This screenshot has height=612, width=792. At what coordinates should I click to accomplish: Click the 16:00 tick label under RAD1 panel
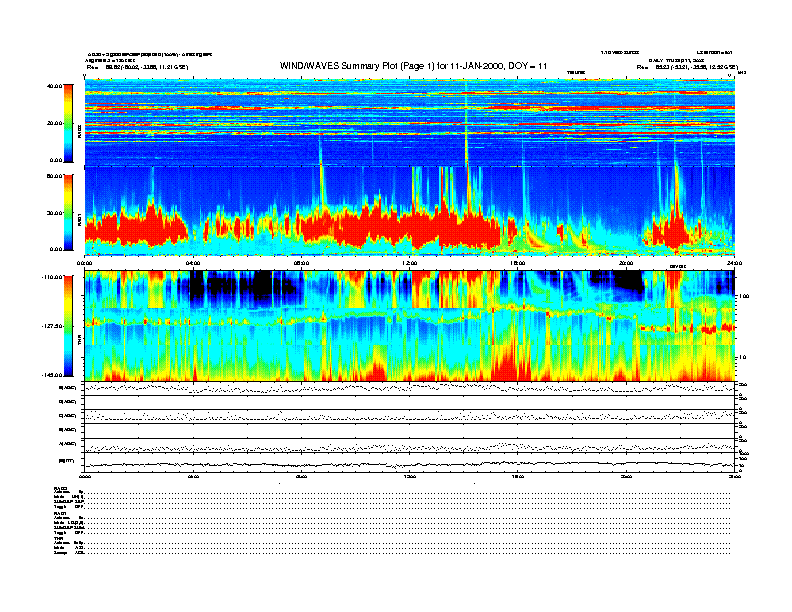pos(518,263)
